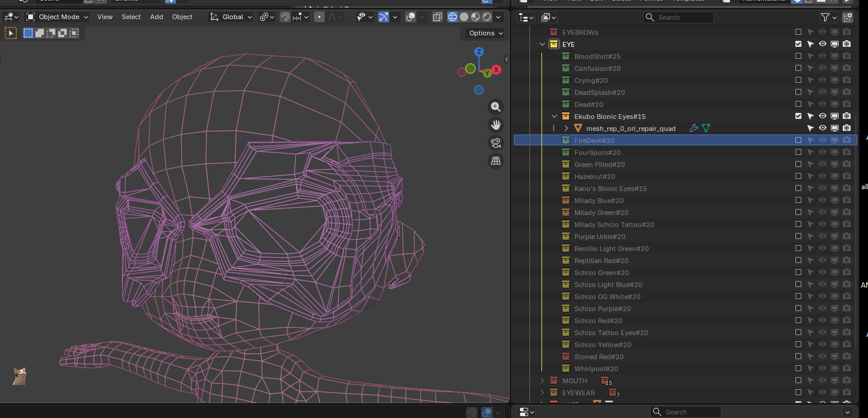
Task: Open the transform pivot point dropdown
Action: (x=267, y=17)
